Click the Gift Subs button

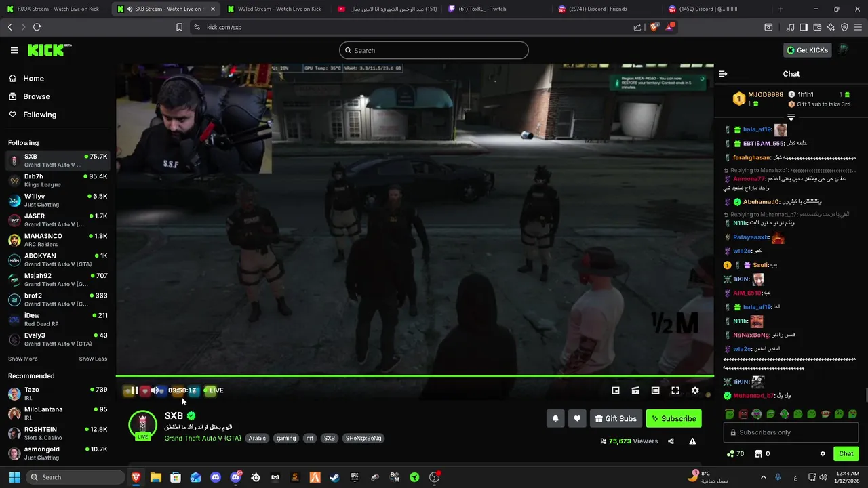click(x=616, y=419)
